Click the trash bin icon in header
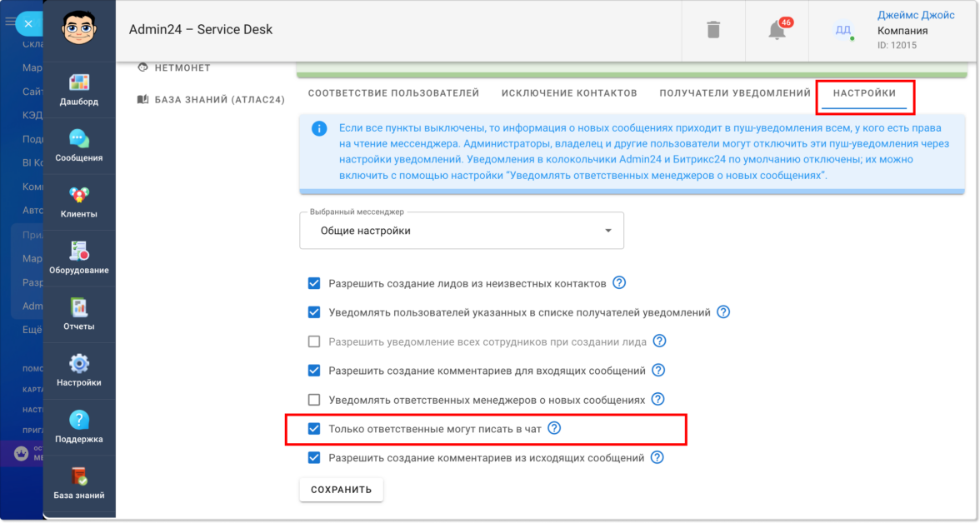Viewport: 980px width, 523px height. point(713,29)
